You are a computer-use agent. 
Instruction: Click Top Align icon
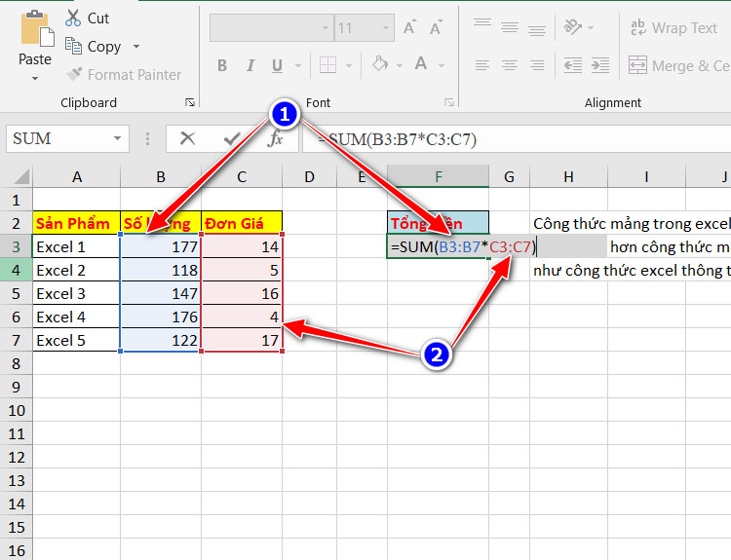(x=482, y=23)
